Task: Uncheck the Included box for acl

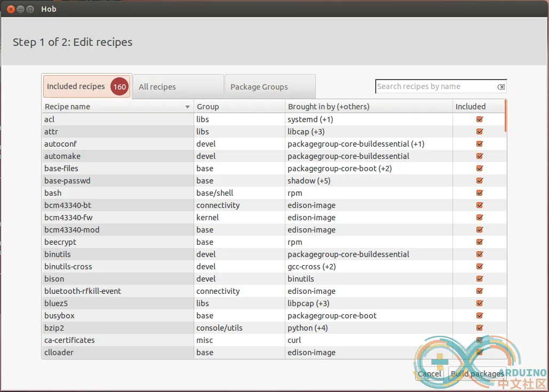Action: (x=479, y=119)
